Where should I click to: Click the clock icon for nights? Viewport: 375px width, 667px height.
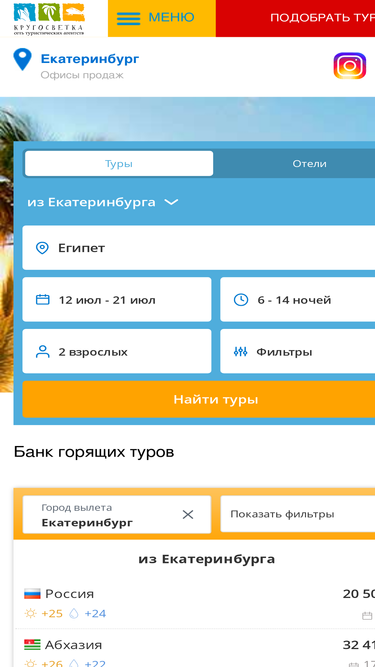[x=241, y=299]
